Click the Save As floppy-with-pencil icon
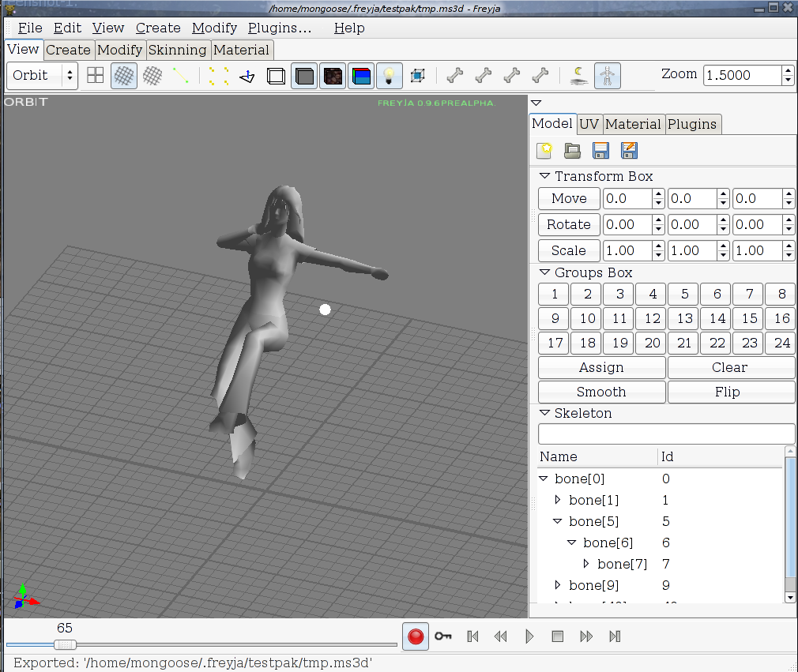This screenshot has width=798, height=672. (x=630, y=151)
